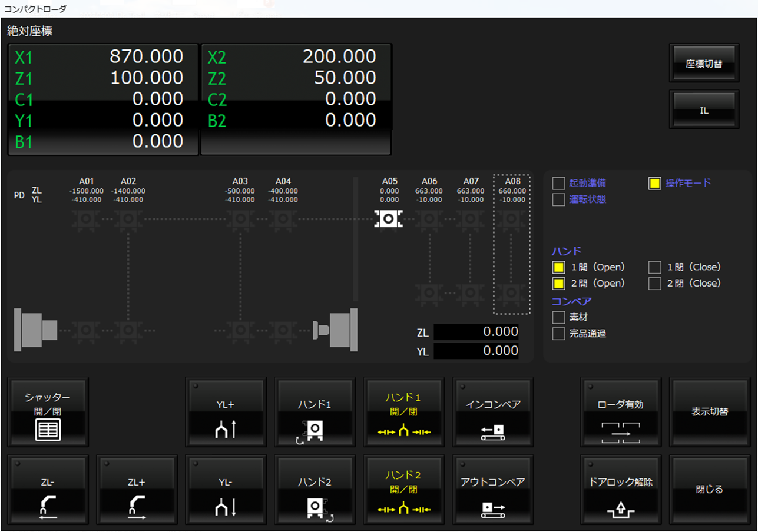Select the A05 loader position marker
Viewport: 758px width, 532px height.
pos(388,219)
